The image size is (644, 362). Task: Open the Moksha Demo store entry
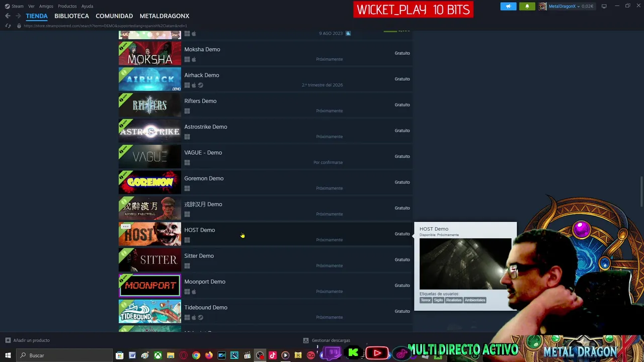point(265,53)
